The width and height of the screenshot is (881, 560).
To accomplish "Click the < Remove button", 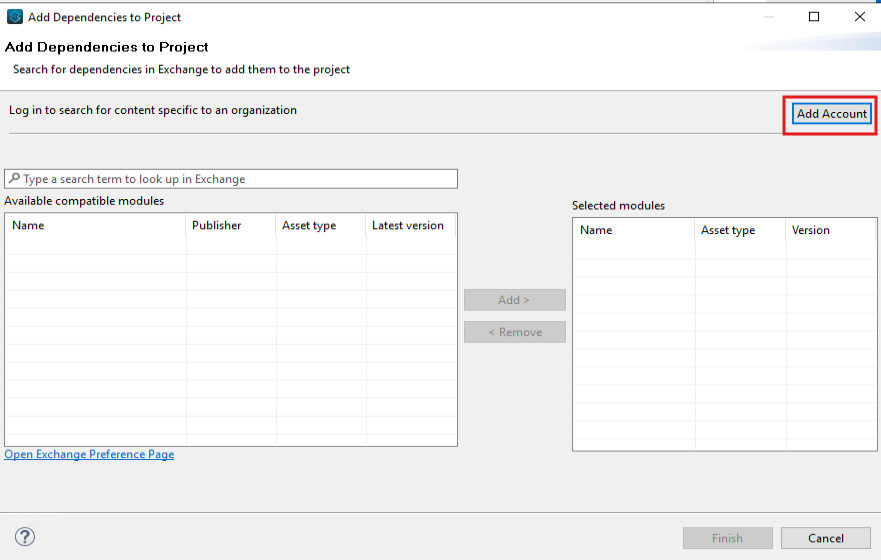I will coord(514,332).
